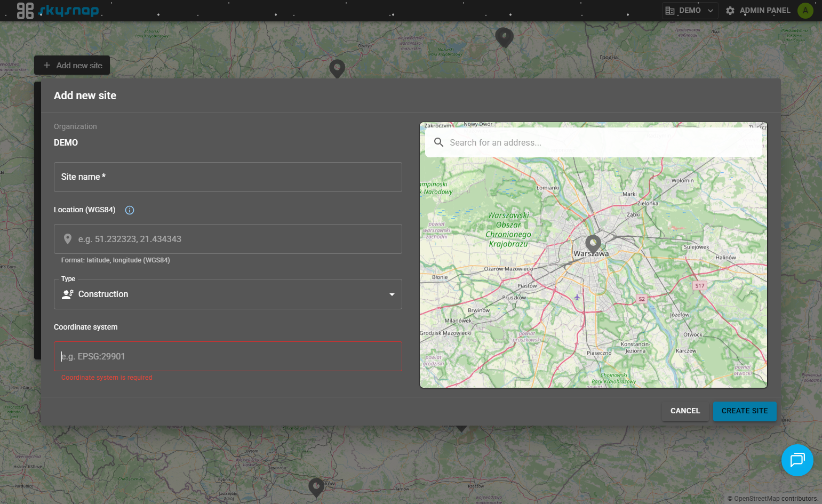The width and height of the screenshot is (822, 504).
Task: Click the Search for an address field
Action: pos(594,142)
